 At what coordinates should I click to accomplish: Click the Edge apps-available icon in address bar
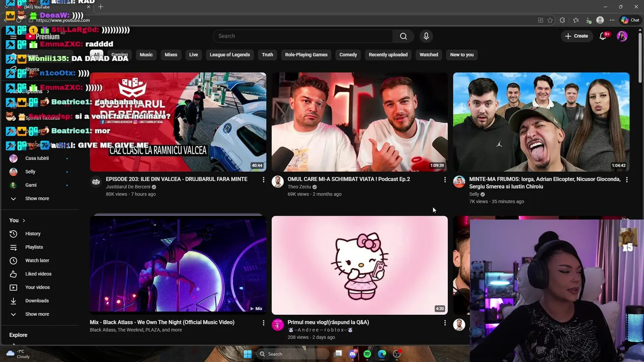(x=540, y=20)
